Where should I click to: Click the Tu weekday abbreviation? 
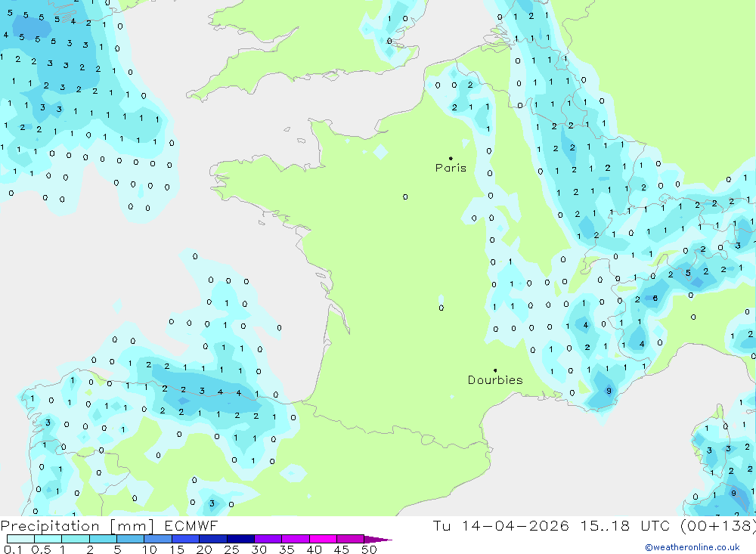(442, 526)
